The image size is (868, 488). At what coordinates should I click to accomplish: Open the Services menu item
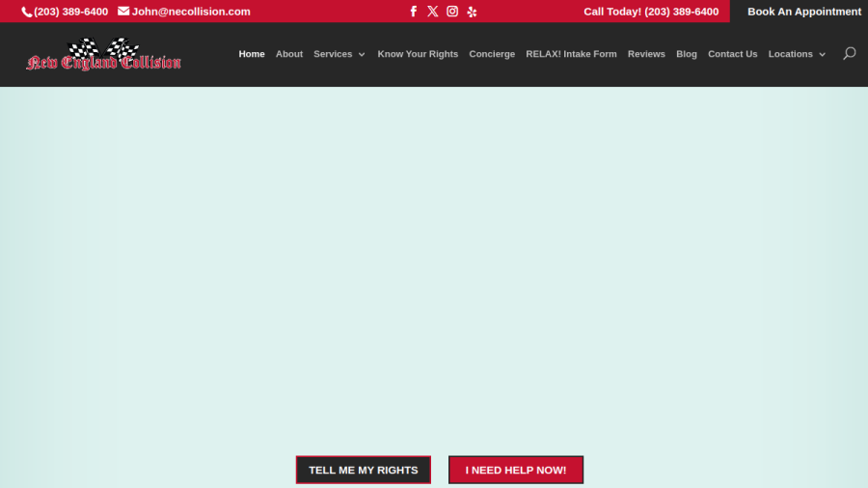333,54
